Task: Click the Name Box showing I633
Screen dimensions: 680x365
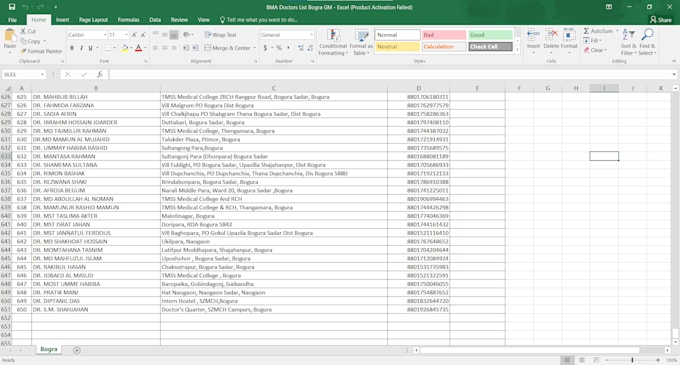Action: (x=23, y=75)
